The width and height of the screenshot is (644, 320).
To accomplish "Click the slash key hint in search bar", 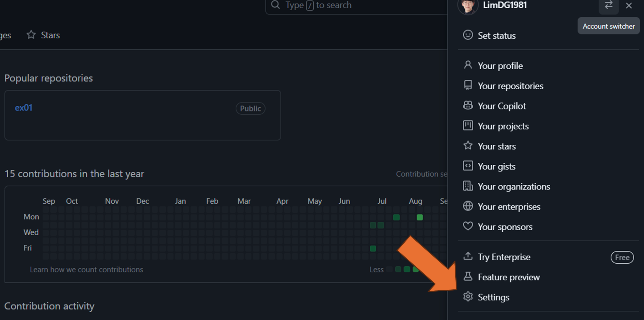I will point(310,5).
